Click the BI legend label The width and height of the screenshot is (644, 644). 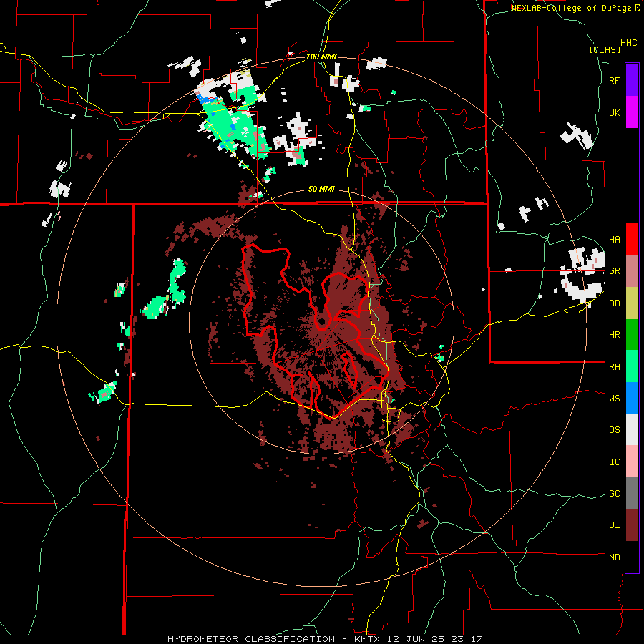click(614, 525)
